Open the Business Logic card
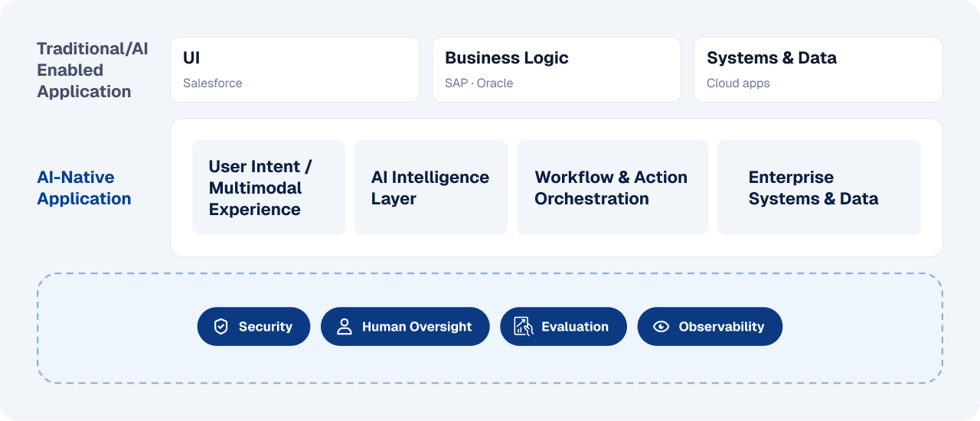980x421 pixels. [x=557, y=70]
